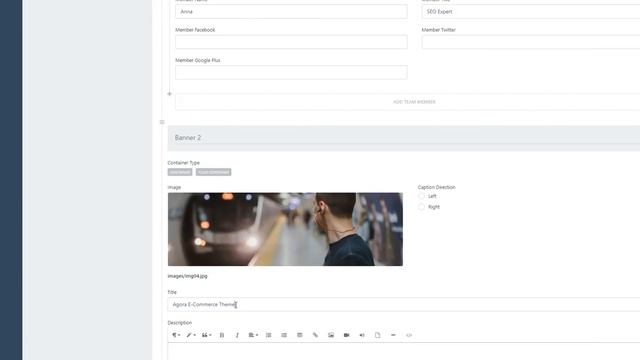Insert an unordered list in Description
This screenshot has height=360, width=640.
(x=284, y=335)
